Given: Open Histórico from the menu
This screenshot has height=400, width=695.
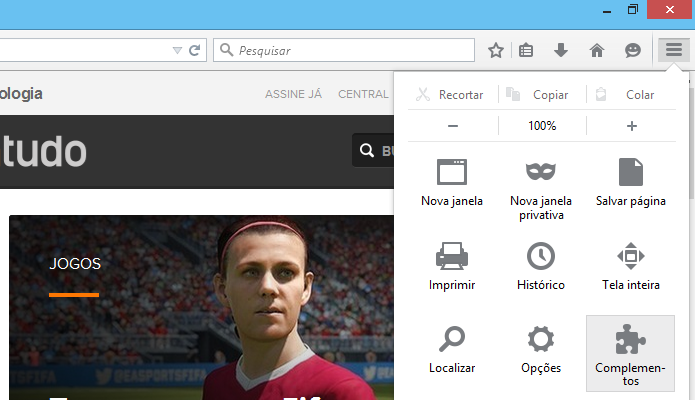Looking at the screenshot, I should pyautogui.click(x=541, y=266).
